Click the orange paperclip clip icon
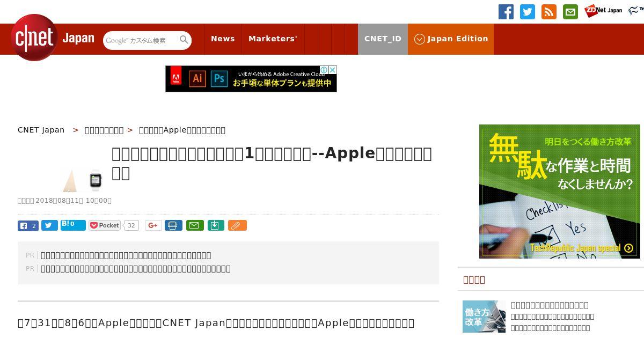This screenshot has width=644, height=338. (237, 225)
